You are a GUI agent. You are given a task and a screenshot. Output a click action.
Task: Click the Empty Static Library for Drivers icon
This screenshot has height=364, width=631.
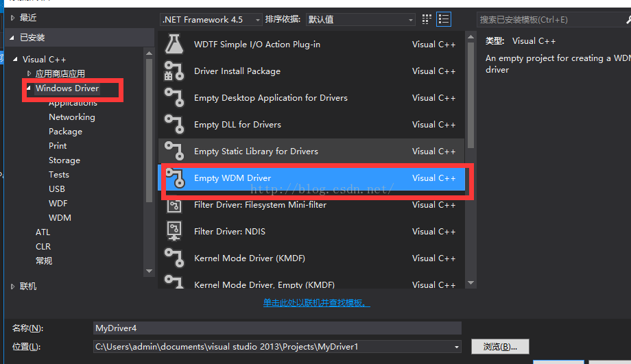pos(174,151)
